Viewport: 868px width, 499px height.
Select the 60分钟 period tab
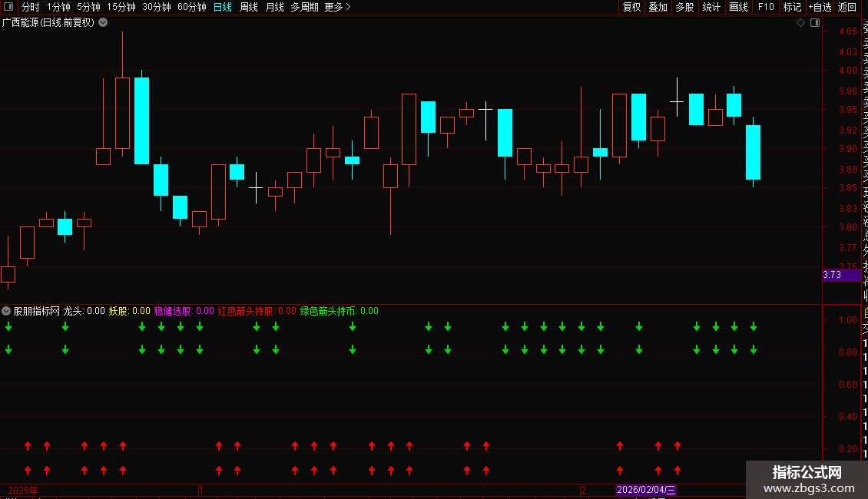[192, 7]
